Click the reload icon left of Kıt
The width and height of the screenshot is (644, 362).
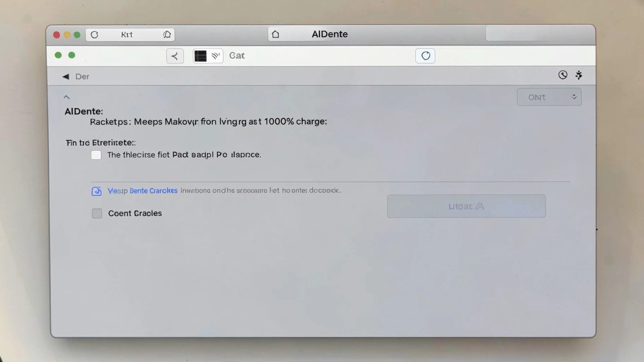94,35
